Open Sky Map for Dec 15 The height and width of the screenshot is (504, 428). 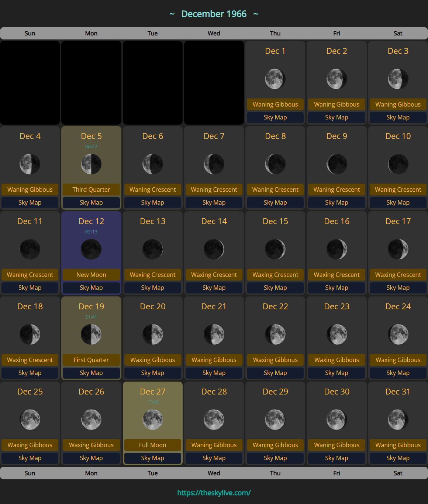click(x=275, y=288)
